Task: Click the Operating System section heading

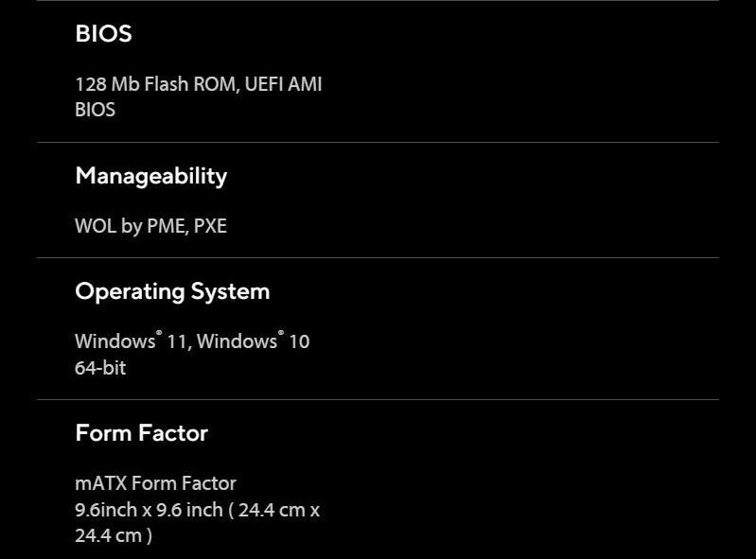Action: pos(172,291)
